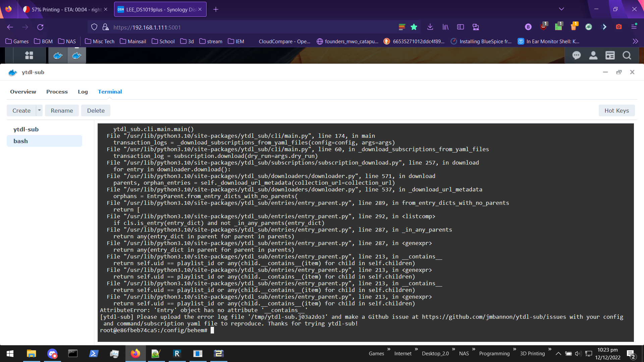Toggle the Firefox sidebar view
This screenshot has height=362, width=644.
pyautogui.click(x=461, y=27)
